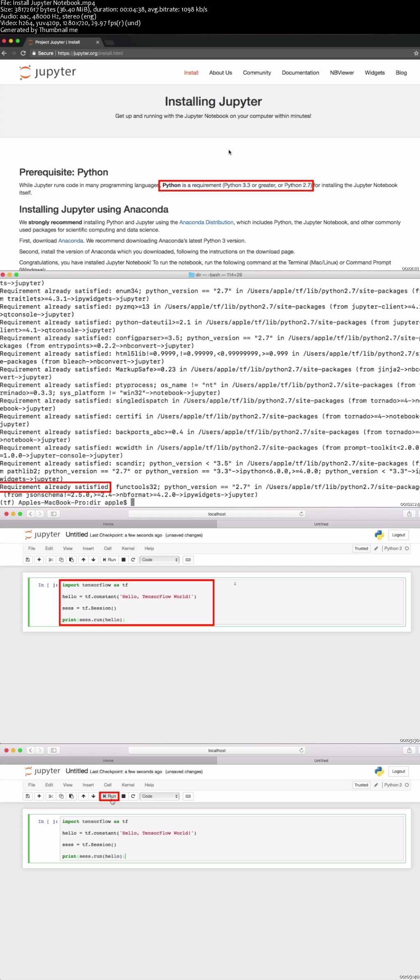Viewport: 420px width, 980px height.
Task: Open Community nav link on jupyter.org
Action: pyautogui.click(x=257, y=73)
